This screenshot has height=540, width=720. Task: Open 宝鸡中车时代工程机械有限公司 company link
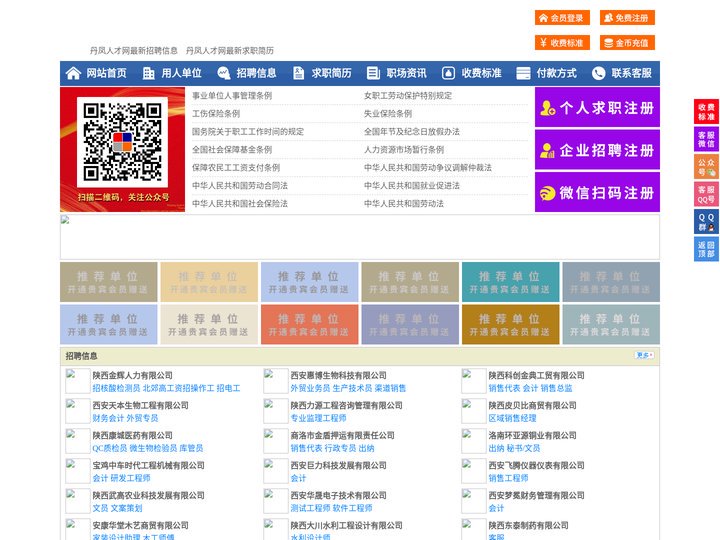[148, 465]
